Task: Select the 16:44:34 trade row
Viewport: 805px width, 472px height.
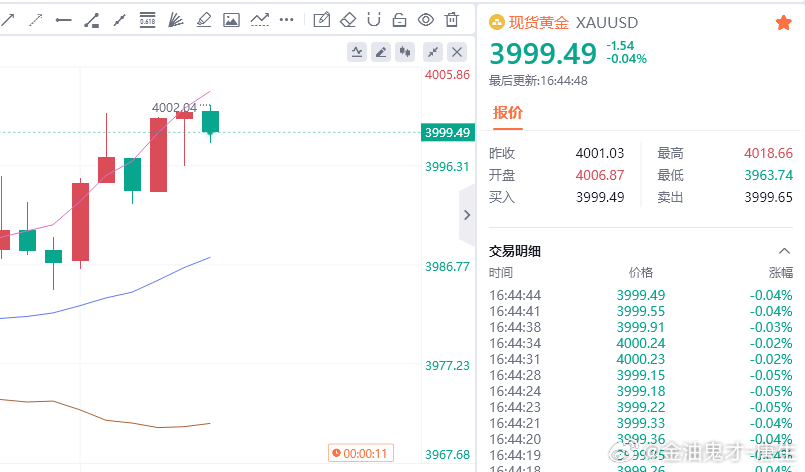Action: click(641, 343)
